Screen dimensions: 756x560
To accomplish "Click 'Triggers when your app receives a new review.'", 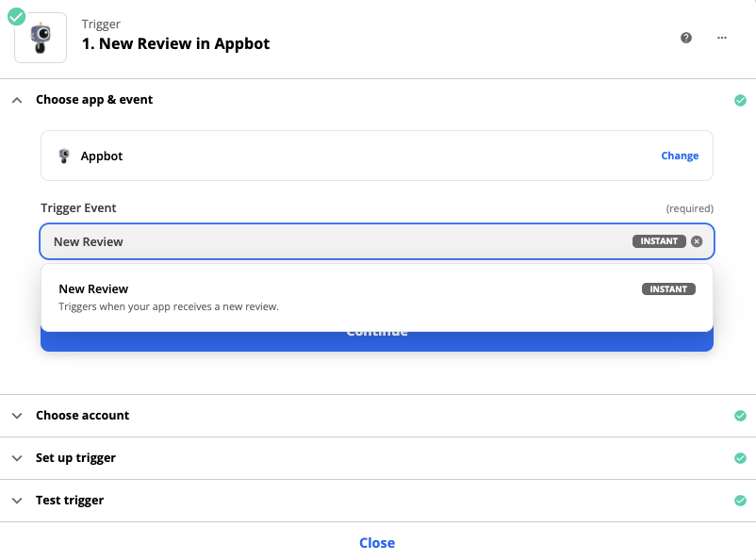I will click(x=169, y=306).
